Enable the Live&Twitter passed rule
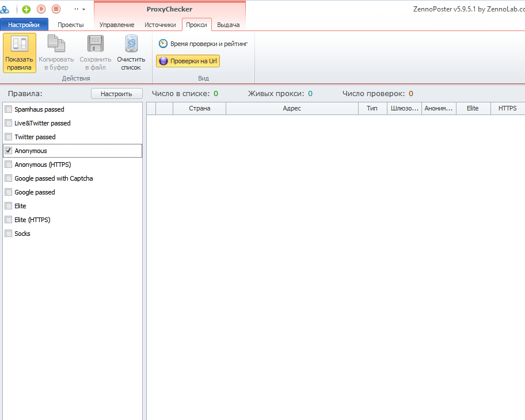This screenshot has height=420, width=525. pyautogui.click(x=9, y=123)
